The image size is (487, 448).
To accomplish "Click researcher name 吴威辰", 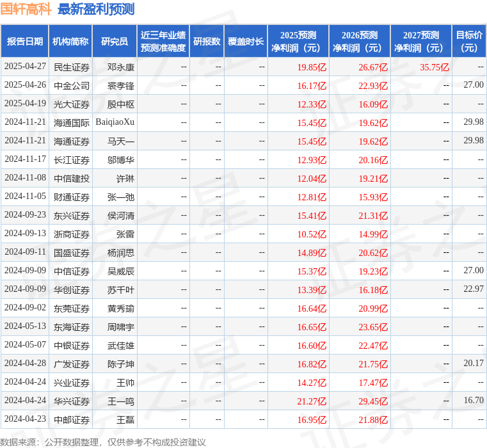I will [121, 271].
